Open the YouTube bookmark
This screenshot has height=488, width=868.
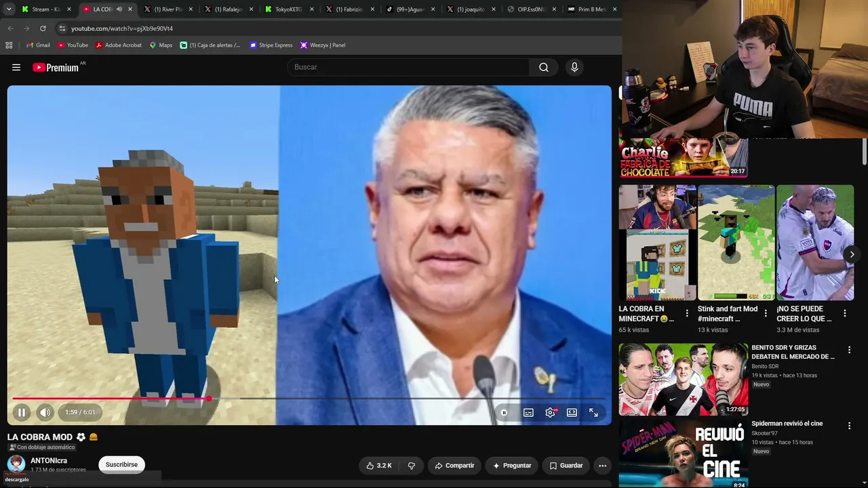click(73, 45)
